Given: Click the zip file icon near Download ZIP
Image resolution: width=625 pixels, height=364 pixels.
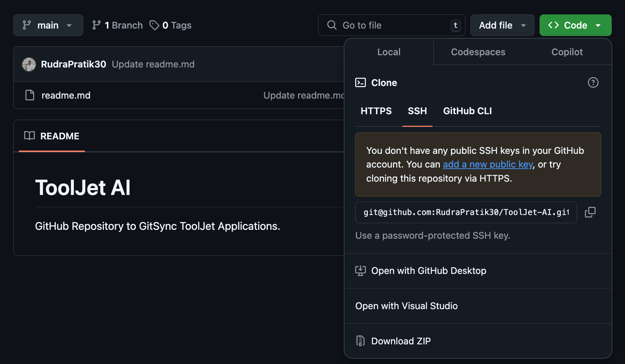Looking at the screenshot, I should (x=360, y=341).
